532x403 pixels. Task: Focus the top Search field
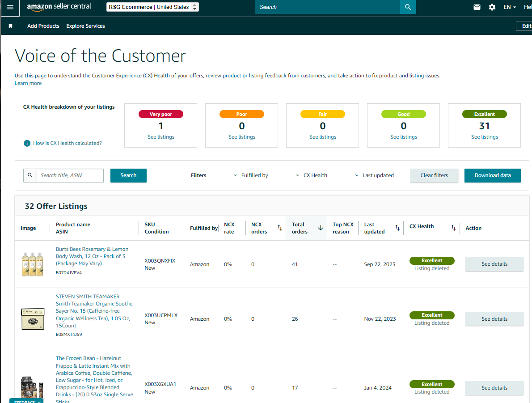point(328,7)
